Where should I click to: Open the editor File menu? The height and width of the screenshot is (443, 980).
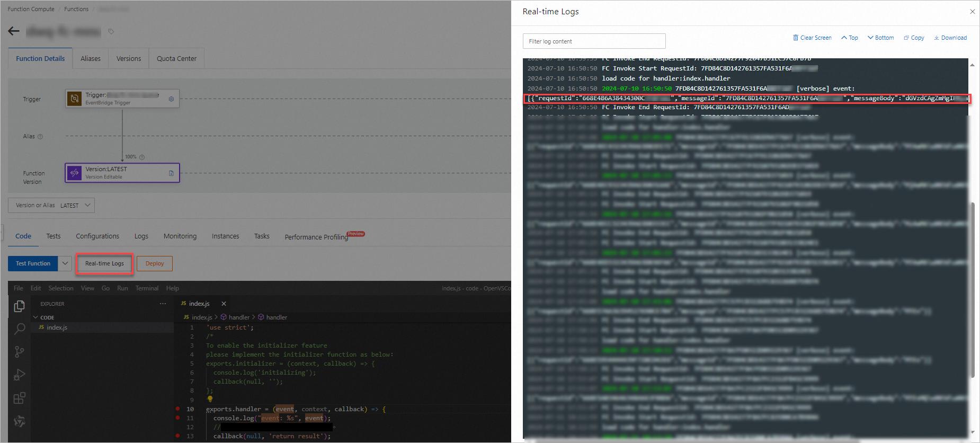click(19, 288)
